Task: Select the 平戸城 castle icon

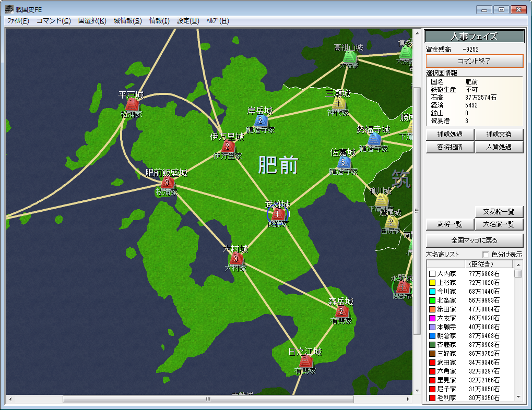Action: tap(132, 105)
